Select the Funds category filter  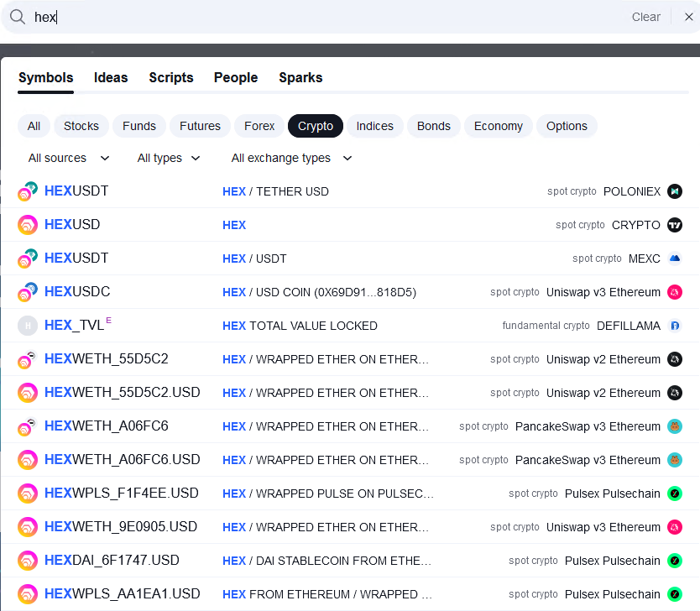pos(139,126)
